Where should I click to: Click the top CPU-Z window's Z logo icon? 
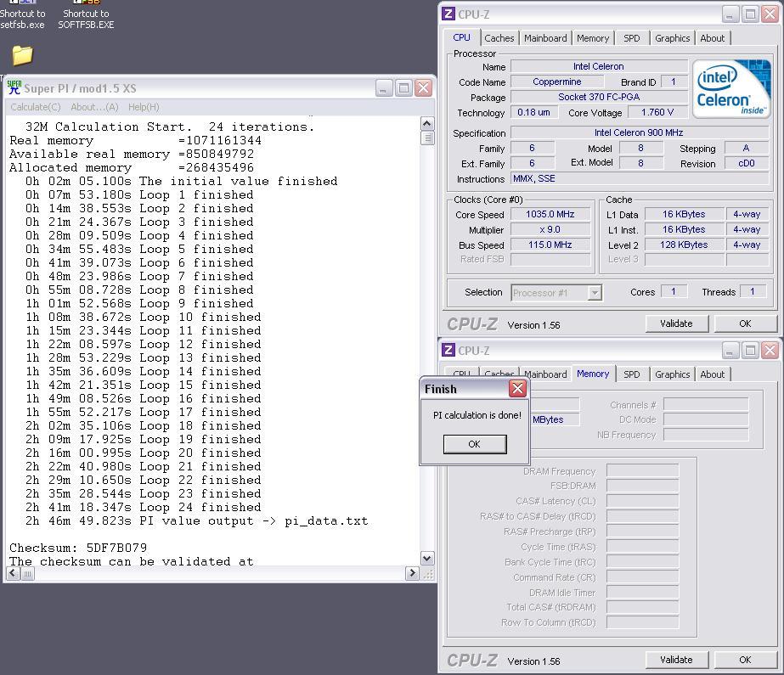448,14
